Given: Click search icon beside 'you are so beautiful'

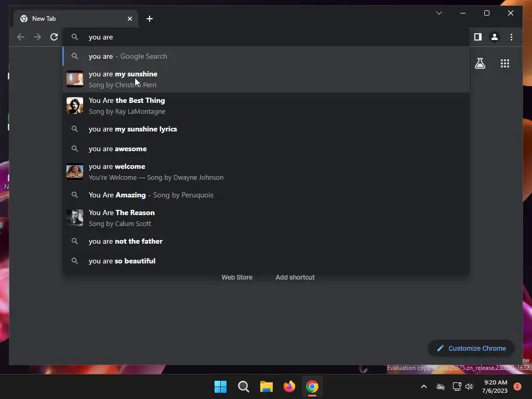Looking at the screenshot, I should coord(75,261).
